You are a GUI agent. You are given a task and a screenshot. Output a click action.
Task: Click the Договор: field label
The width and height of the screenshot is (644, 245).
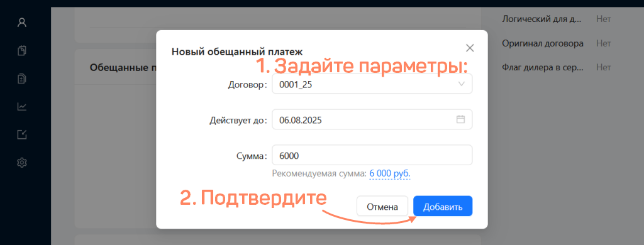pyautogui.click(x=248, y=85)
